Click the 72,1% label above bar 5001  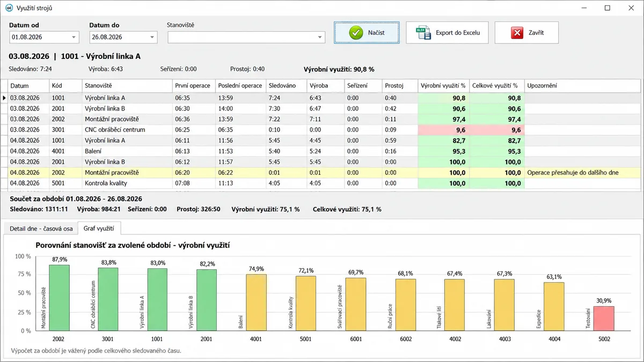[306, 271]
